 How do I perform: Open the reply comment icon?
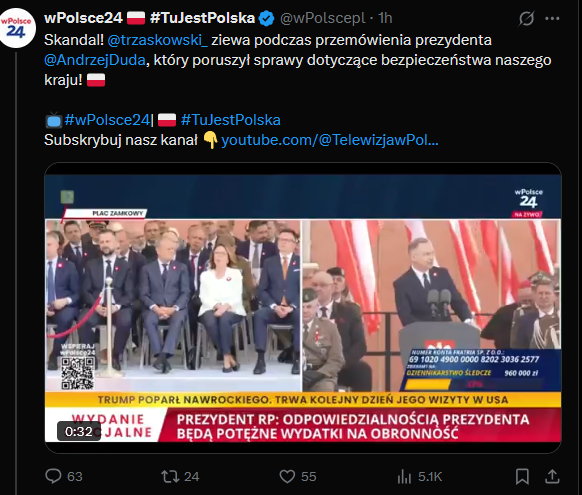[x=53, y=476]
